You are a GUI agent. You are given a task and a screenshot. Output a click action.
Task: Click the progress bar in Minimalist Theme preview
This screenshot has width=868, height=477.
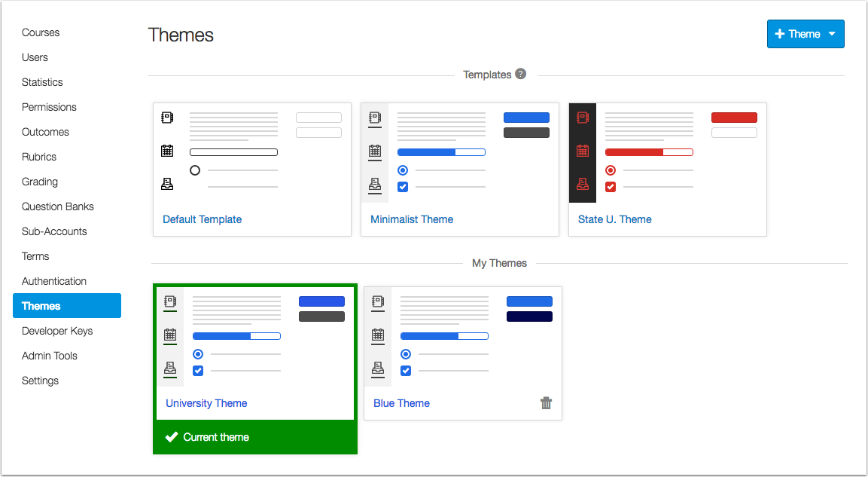click(441, 151)
